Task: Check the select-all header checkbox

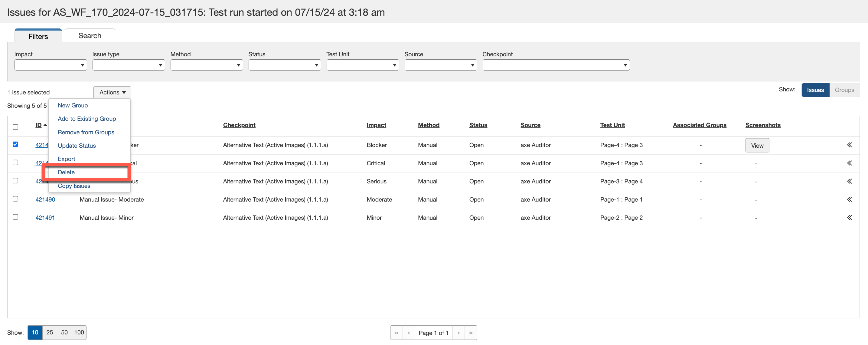Action: point(15,127)
